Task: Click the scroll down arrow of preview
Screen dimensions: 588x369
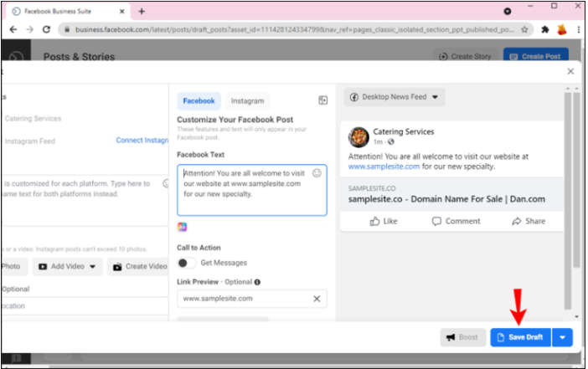Action: [576, 316]
